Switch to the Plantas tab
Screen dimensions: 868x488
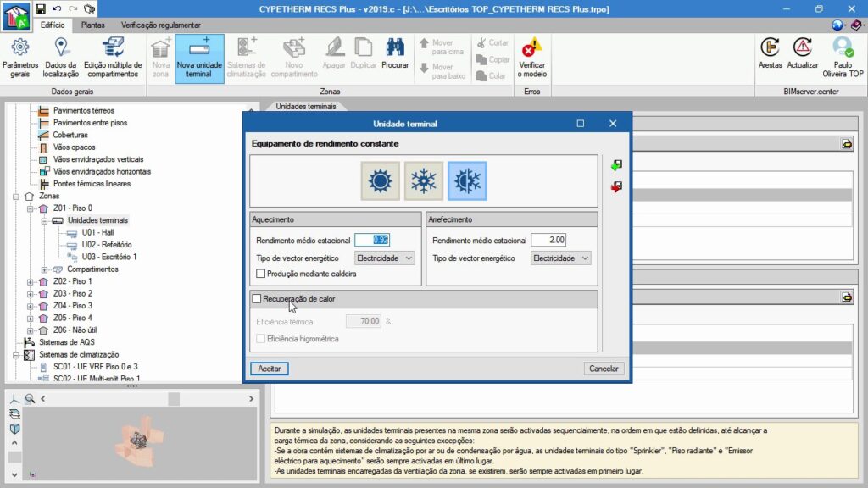tap(93, 25)
